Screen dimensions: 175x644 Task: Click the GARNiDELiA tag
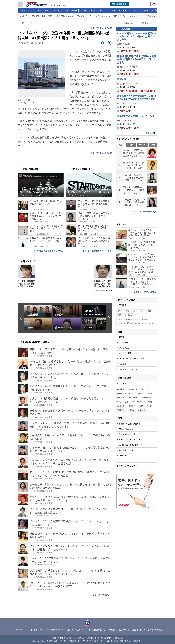click(x=132, y=389)
